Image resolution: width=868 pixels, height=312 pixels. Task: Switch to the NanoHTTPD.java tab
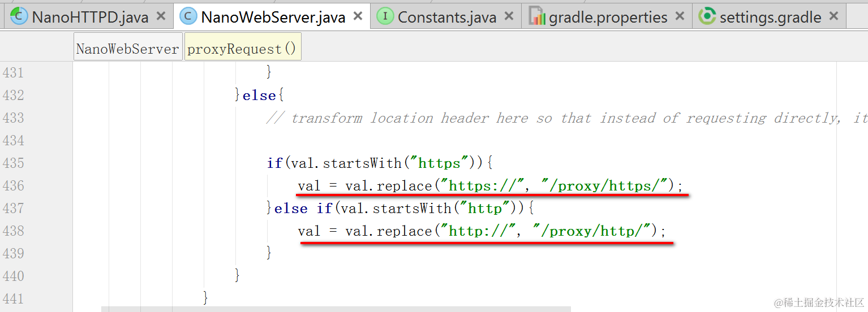click(90, 17)
